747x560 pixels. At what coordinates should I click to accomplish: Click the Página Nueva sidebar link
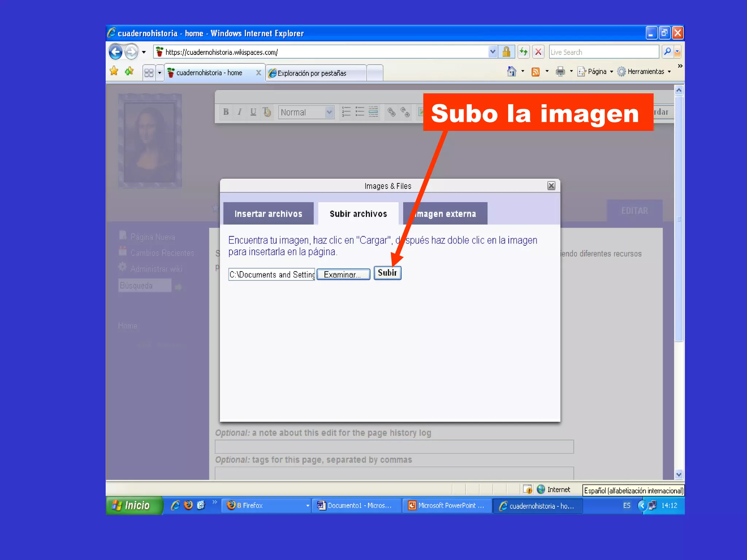(152, 237)
